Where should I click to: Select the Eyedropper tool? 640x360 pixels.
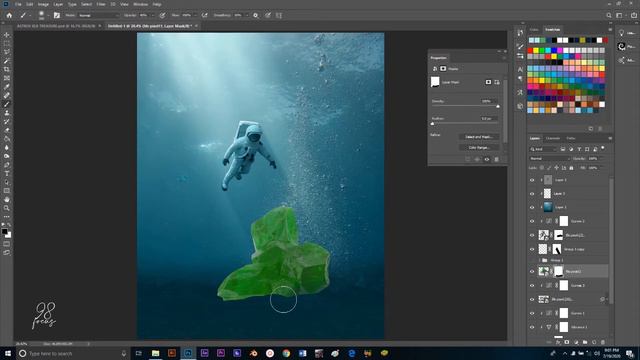(x=7, y=87)
